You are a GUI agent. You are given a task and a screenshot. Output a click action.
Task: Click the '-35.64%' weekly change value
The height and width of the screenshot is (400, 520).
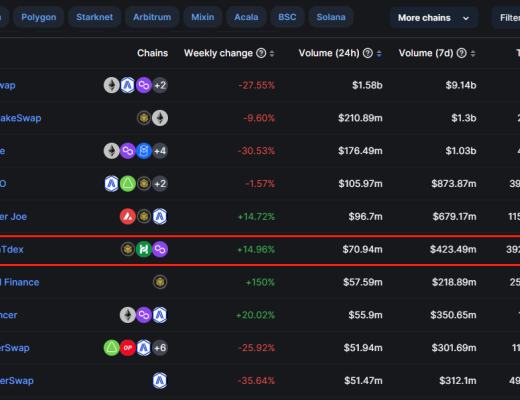tap(256, 381)
